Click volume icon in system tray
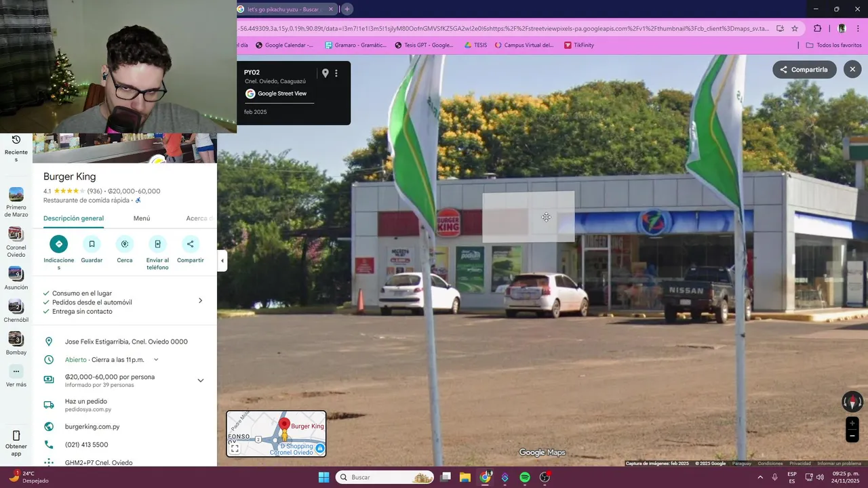This screenshot has width=868, height=488. 821,477
